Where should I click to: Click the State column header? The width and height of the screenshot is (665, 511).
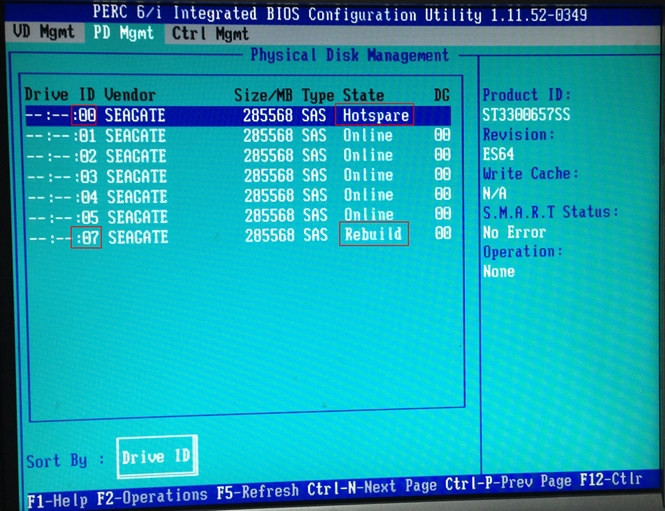click(363, 95)
